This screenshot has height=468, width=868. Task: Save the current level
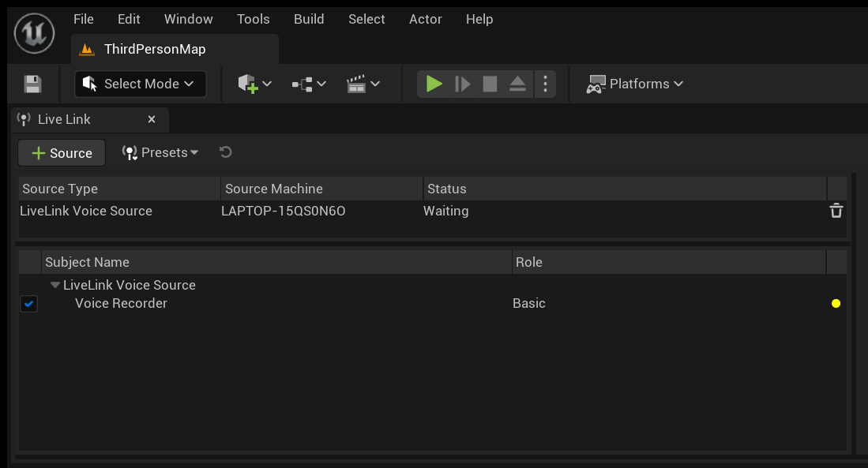pos(32,84)
